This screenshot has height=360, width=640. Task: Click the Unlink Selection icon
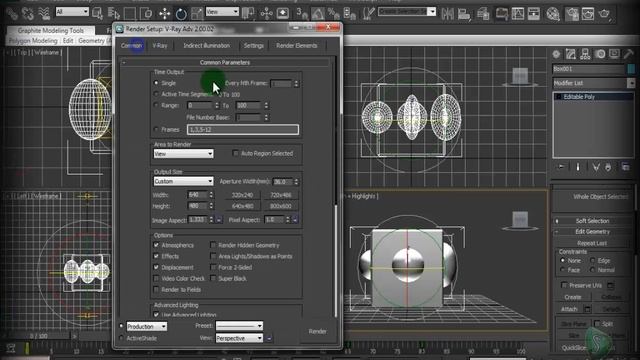click(x=28, y=13)
